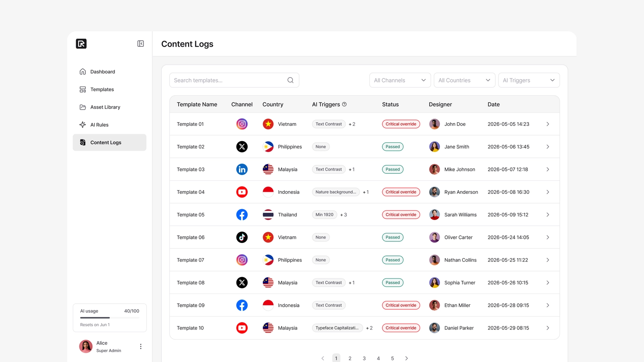Click TikTok icon for Template 06
The width and height of the screenshot is (644, 362).
pos(242,237)
